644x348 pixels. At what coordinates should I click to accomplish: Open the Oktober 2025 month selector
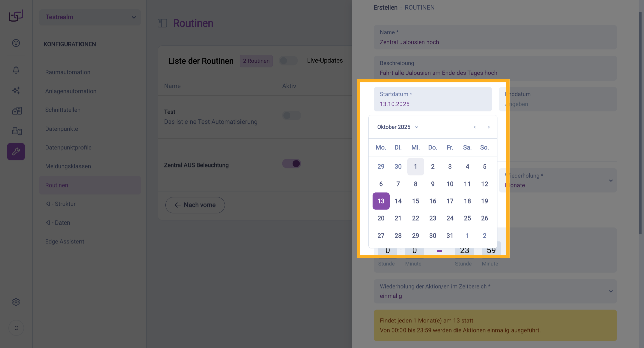coord(397,127)
